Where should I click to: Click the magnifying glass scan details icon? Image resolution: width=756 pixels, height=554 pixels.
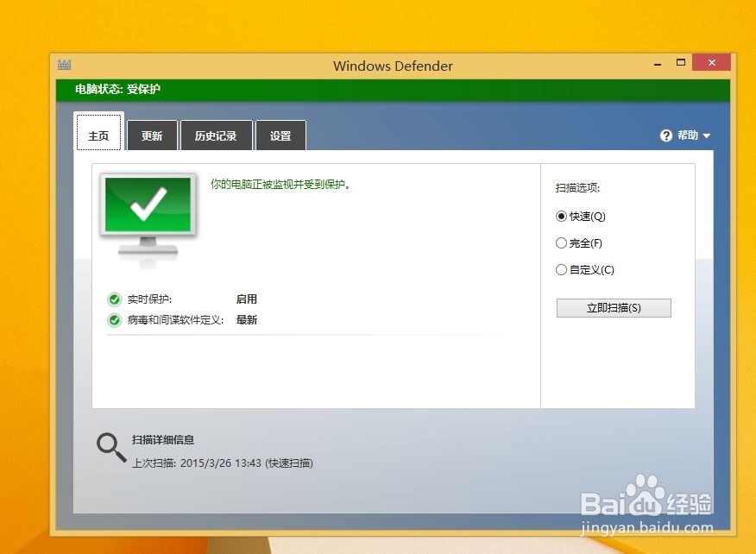pyautogui.click(x=111, y=448)
